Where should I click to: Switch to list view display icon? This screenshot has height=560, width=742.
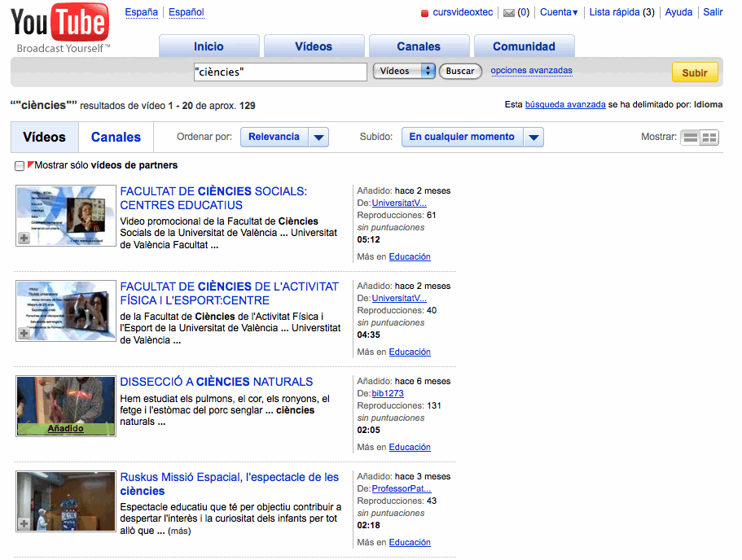pyautogui.click(x=691, y=138)
